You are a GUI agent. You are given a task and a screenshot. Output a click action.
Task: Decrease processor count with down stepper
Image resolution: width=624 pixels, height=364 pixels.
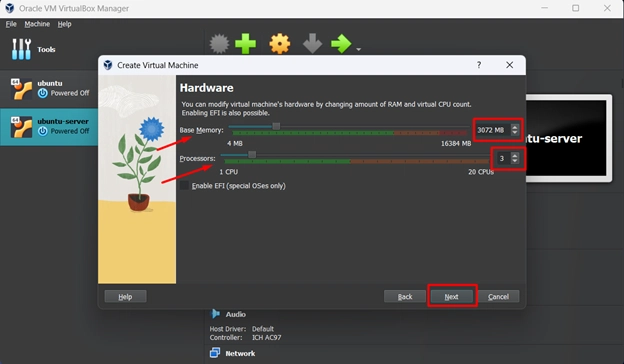pyautogui.click(x=515, y=162)
